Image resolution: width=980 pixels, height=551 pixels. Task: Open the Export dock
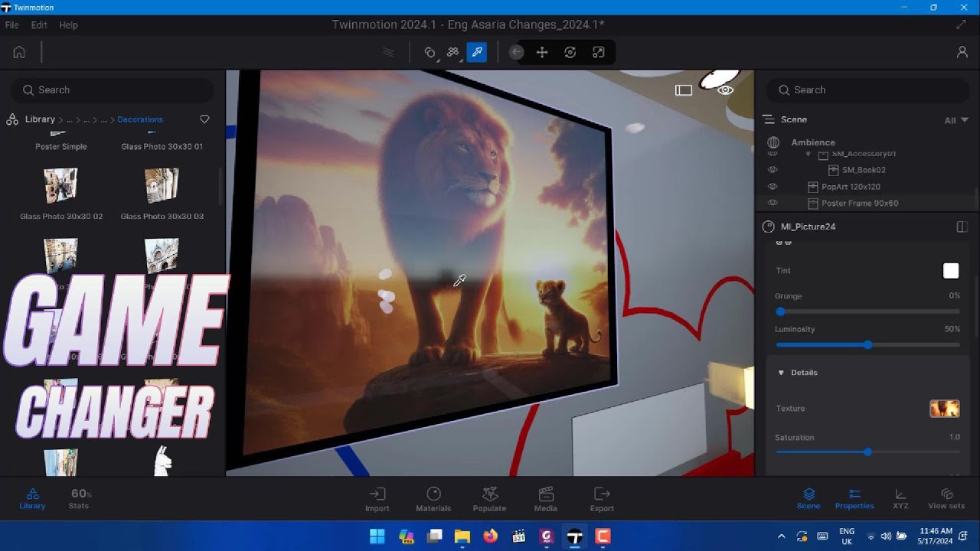tap(602, 499)
